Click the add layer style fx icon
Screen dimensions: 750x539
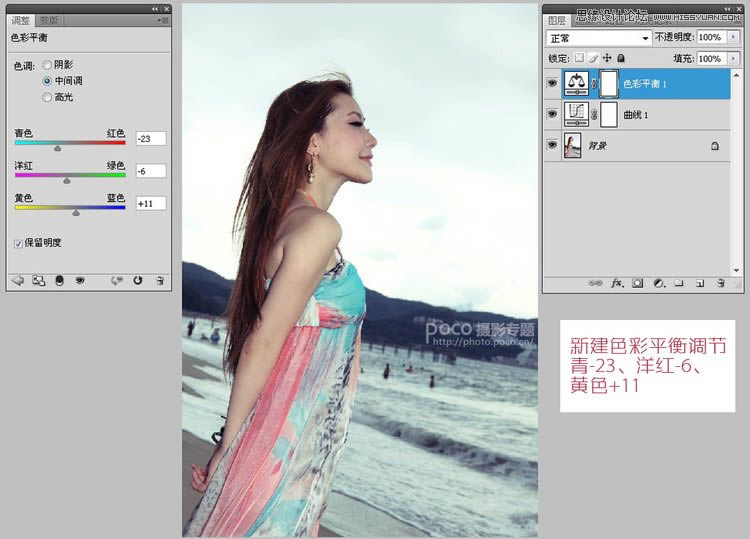point(617,283)
